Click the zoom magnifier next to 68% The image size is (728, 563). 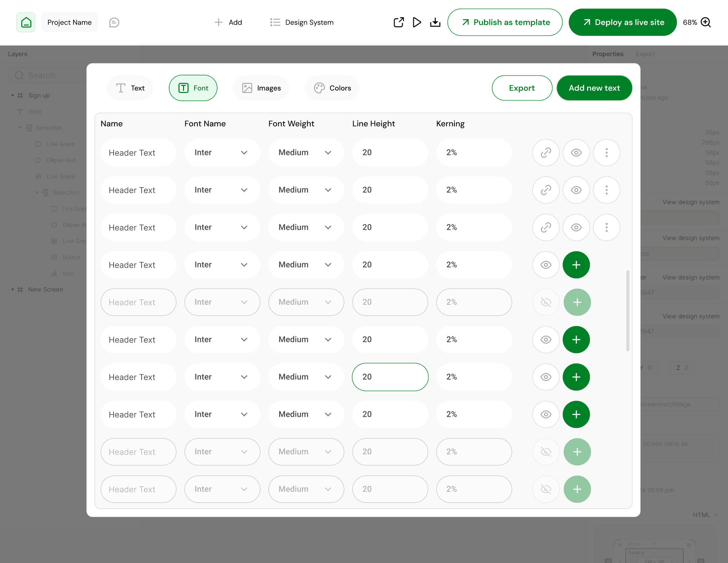click(x=705, y=22)
